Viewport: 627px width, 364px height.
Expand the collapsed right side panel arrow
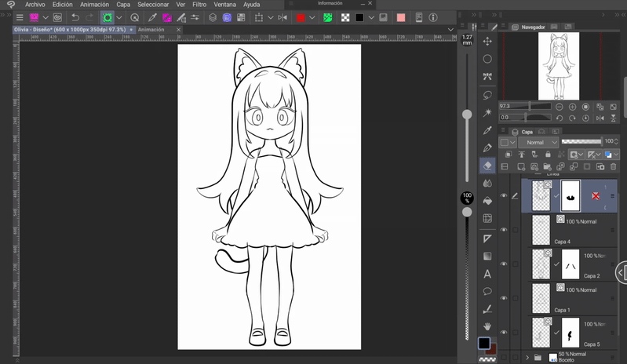pos(621,272)
